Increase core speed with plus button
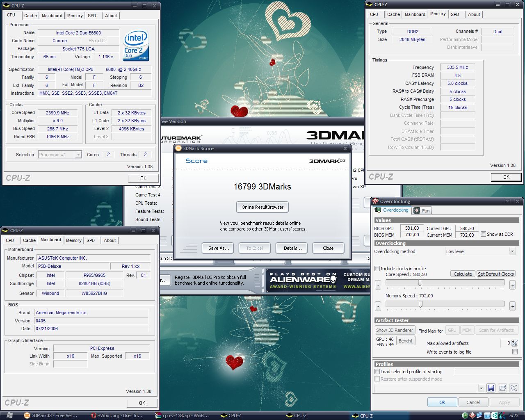525x420 pixels. coord(513,285)
